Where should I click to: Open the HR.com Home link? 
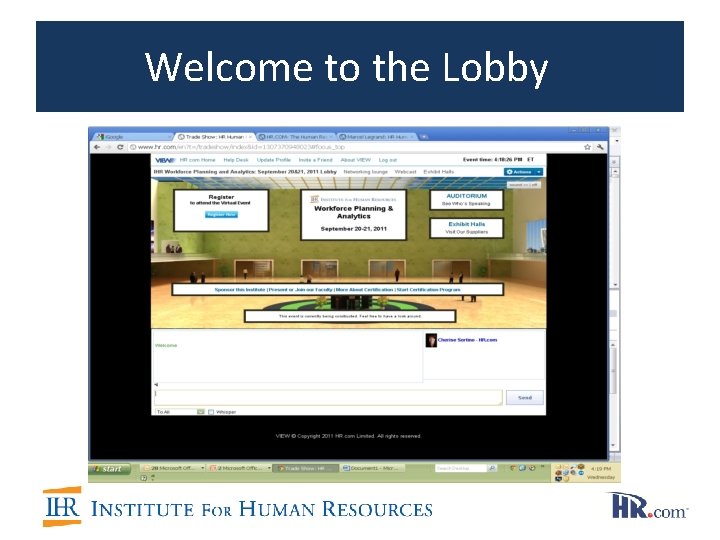point(197,160)
